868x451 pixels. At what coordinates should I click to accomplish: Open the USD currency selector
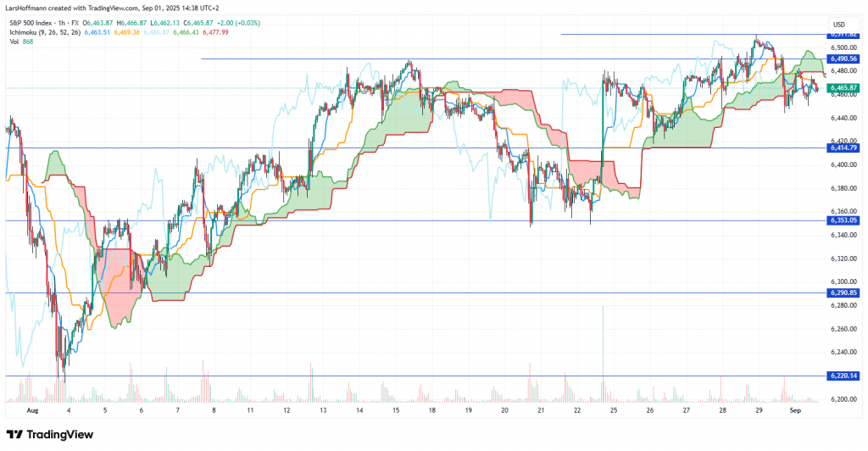point(839,24)
